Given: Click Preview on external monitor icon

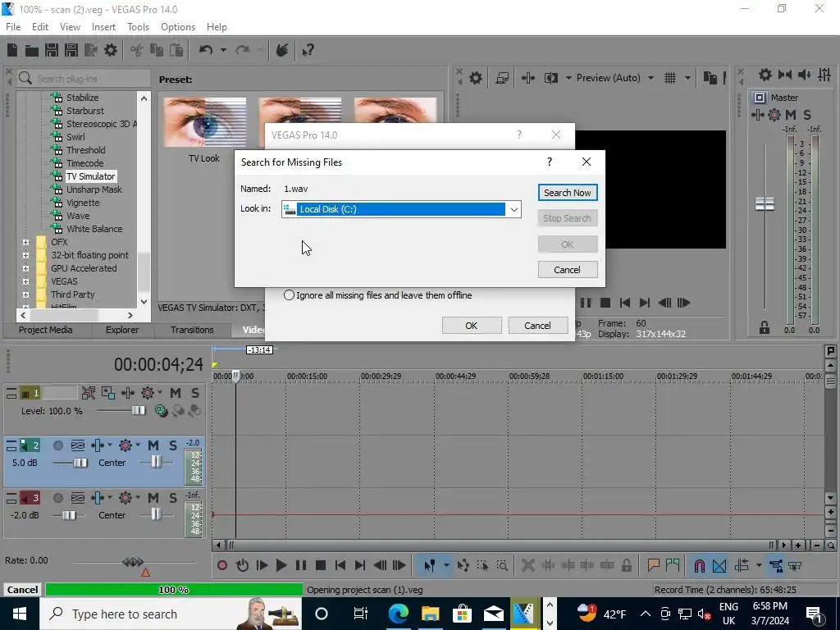Looking at the screenshot, I should coord(502,78).
